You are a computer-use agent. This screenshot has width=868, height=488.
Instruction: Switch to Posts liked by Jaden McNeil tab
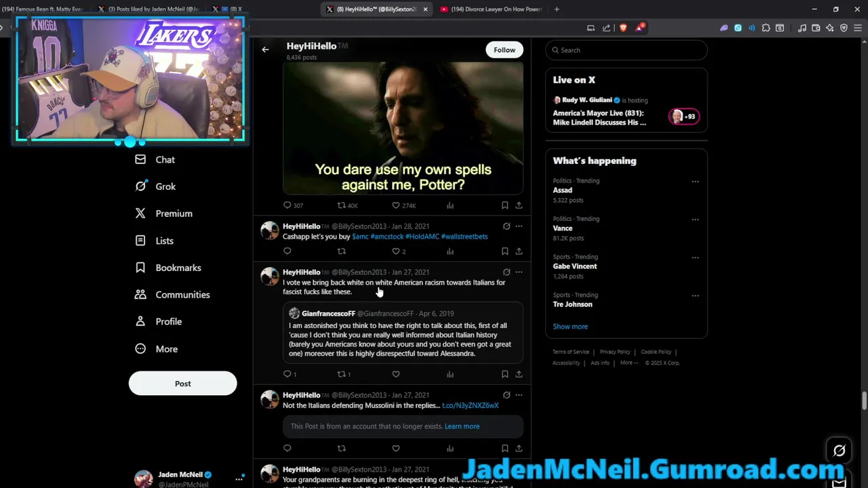point(150,9)
